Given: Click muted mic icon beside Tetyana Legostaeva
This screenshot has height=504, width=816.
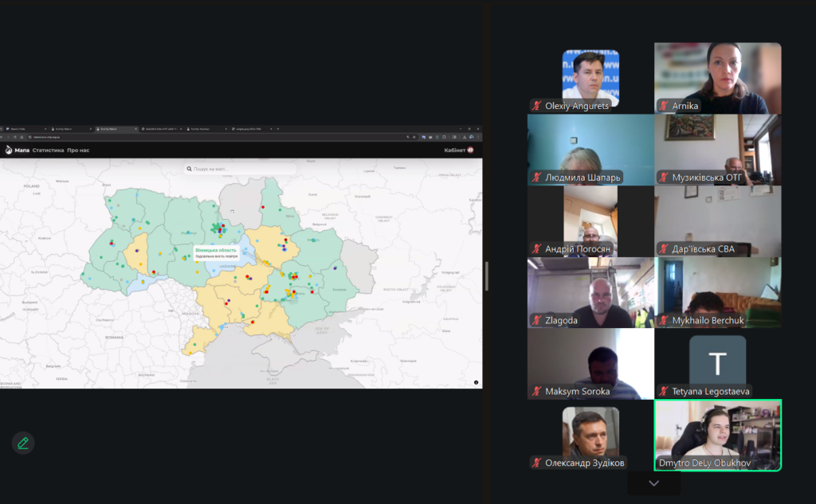Looking at the screenshot, I should coord(664,391).
